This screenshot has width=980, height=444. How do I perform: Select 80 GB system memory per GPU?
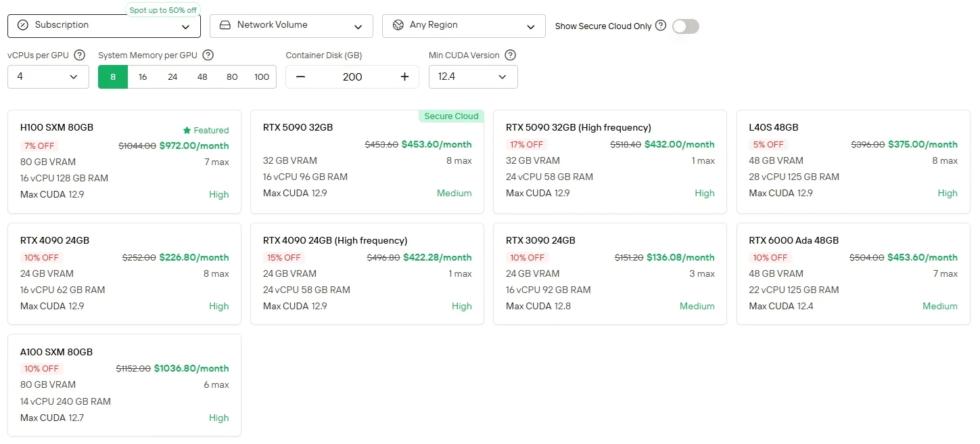tap(232, 76)
